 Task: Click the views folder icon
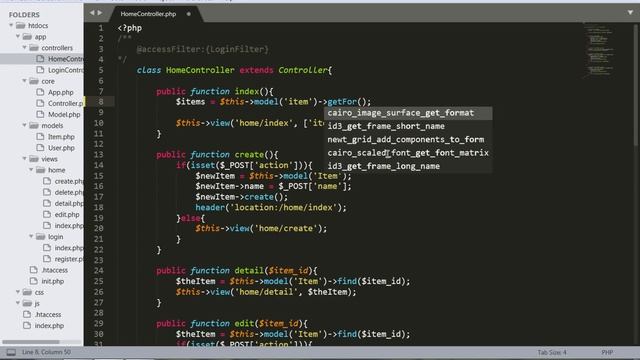click(x=34, y=158)
